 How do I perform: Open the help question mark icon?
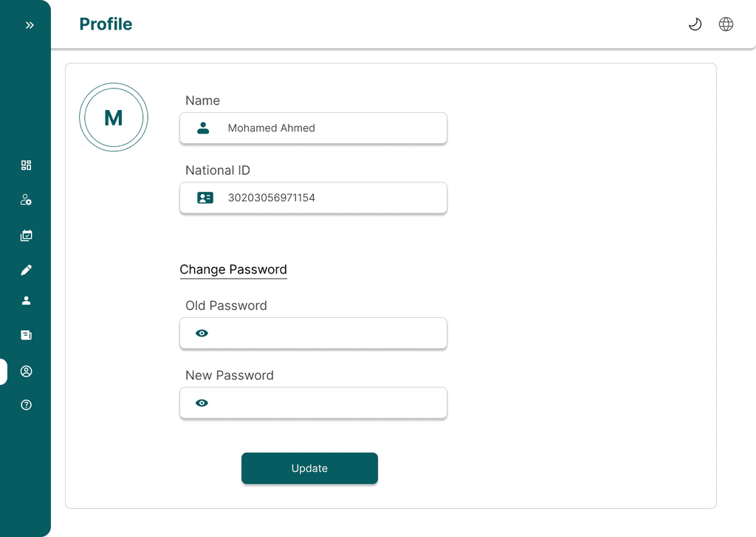coord(27,405)
